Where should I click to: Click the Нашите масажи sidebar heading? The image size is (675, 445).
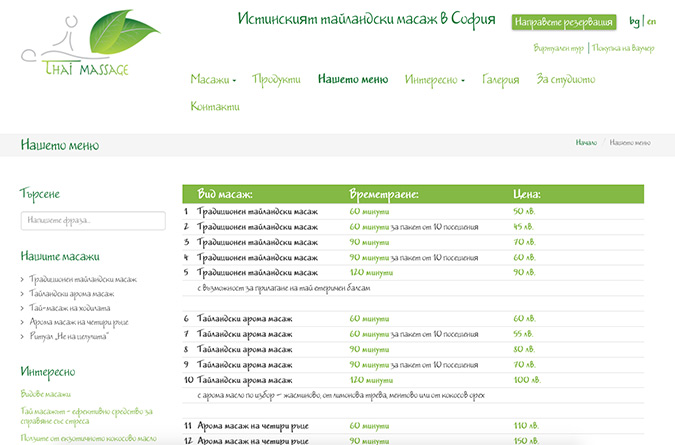[x=60, y=256]
